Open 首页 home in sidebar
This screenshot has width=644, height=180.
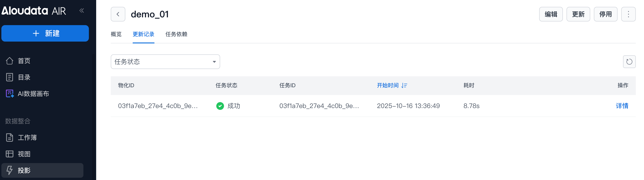24,61
